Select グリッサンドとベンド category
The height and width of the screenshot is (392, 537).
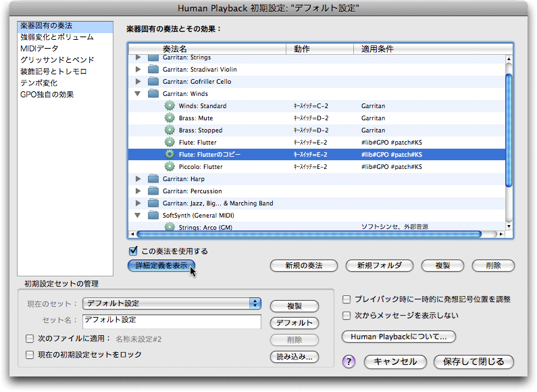point(65,59)
